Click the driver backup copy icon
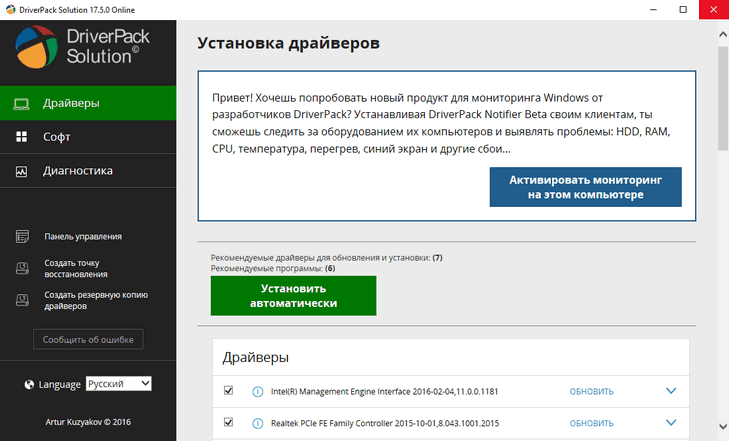Image resolution: width=729 pixels, height=441 pixels. pos(22,301)
